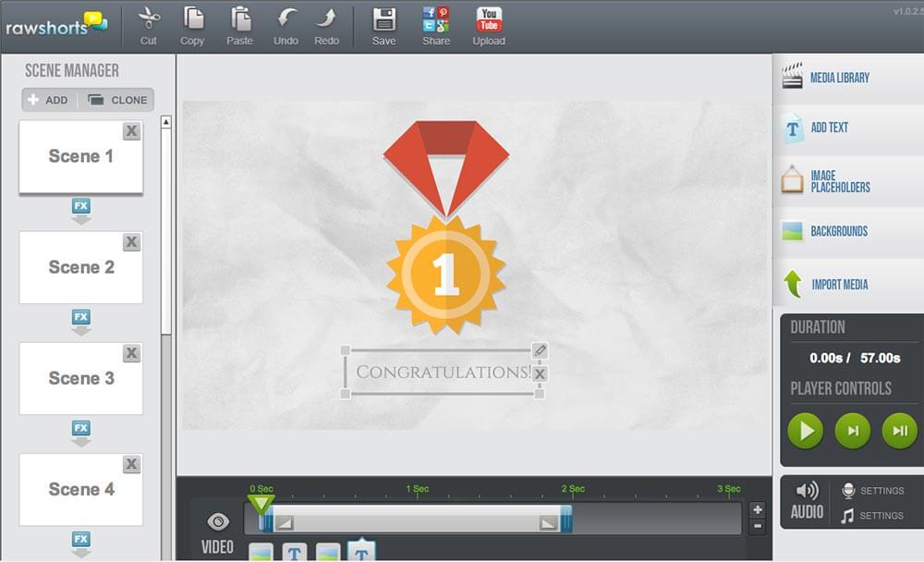
Task: Open the social Share icon
Action: [436, 20]
